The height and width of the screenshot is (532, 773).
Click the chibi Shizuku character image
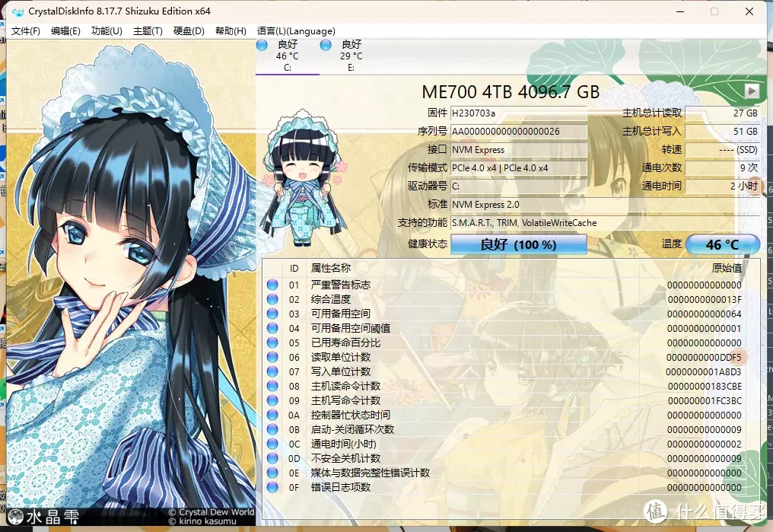tap(304, 177)
